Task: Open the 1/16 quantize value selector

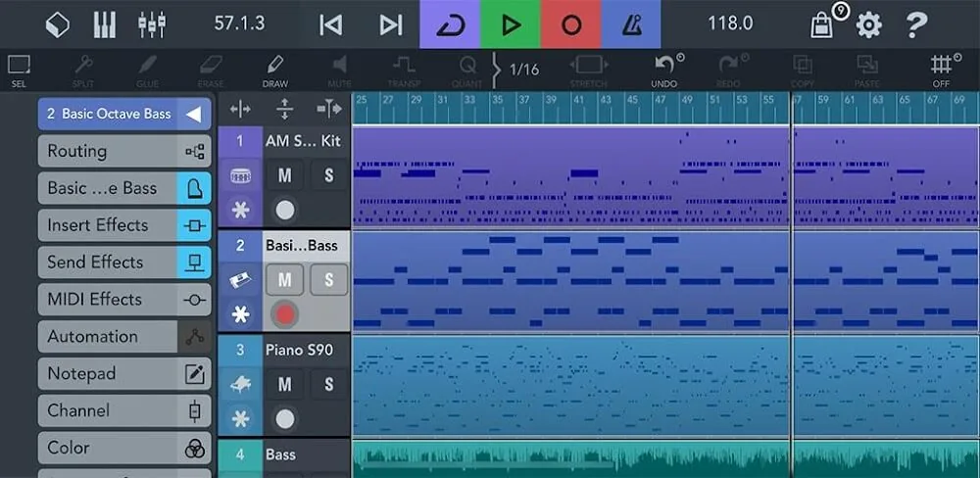Action: click(x=523, y=70)
